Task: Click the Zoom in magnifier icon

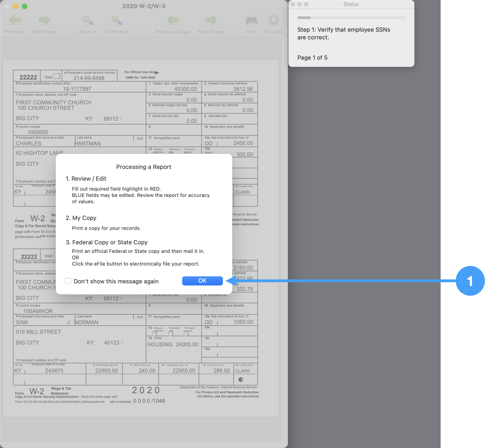Action: (x=88, y=20)
